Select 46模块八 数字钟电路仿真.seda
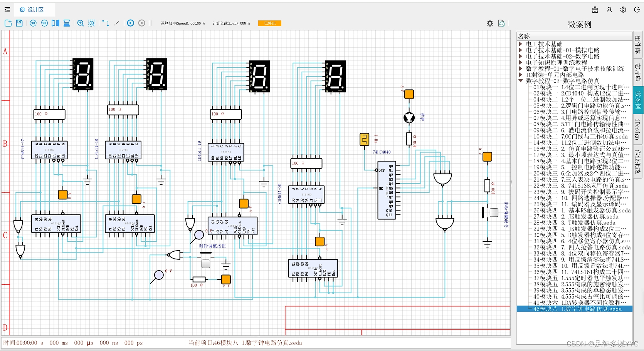644x351 pixels. pyautogui.click(x=574, y=309)
